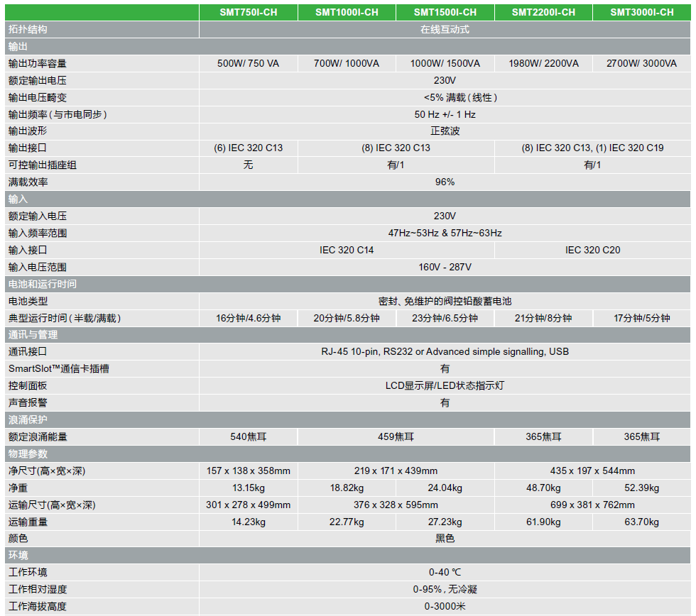Click the SmartSlot™通信卡插槽 row label

58,368
